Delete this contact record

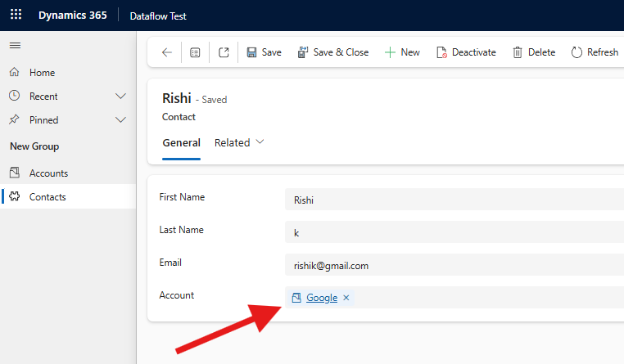(534, 52)
